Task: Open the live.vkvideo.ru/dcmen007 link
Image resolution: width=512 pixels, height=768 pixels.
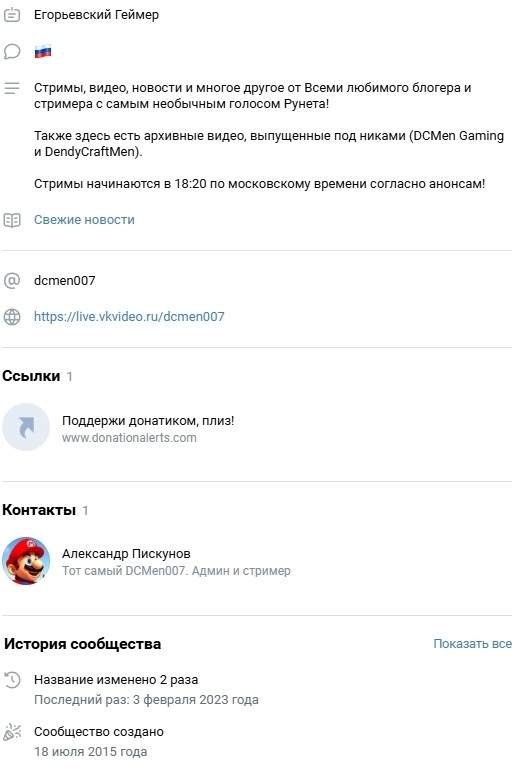Action: click(x=129, y=316)
